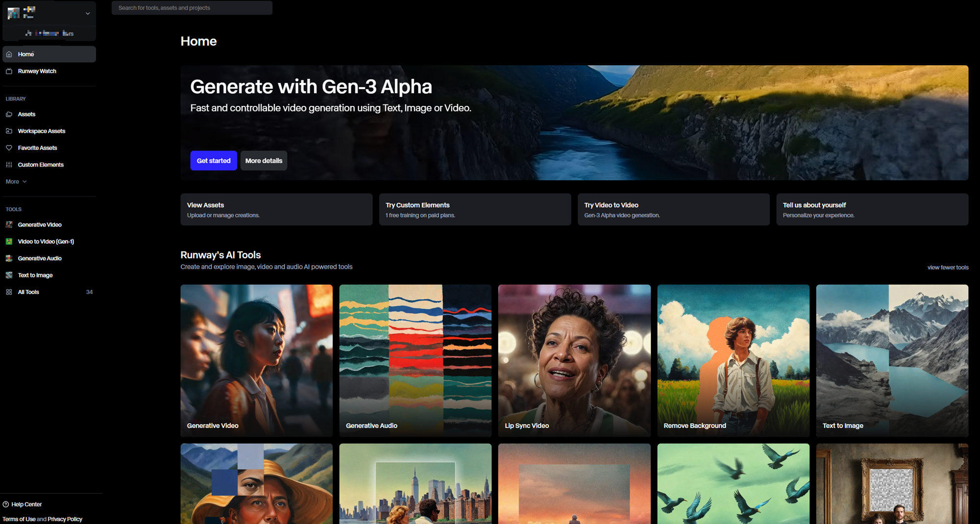This screenshot has width=980, height=524.
Task: Click the Runway Watch TV icon
Action: (x=9, y=71)
